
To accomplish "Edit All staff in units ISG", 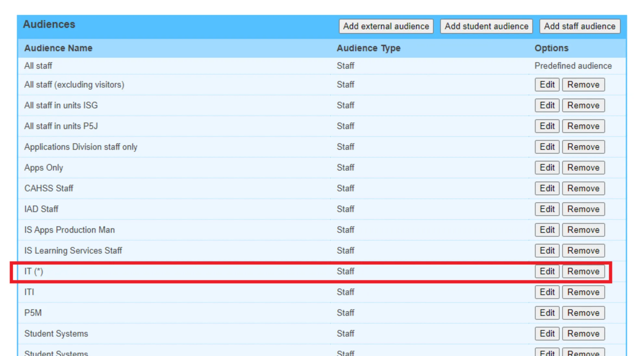I will point(547,105).
